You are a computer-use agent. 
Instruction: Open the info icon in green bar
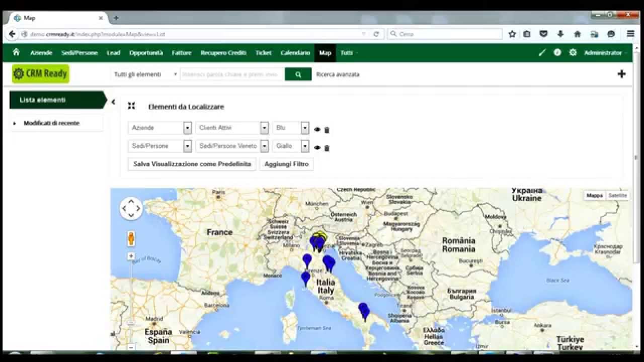[x=557, y=52]
